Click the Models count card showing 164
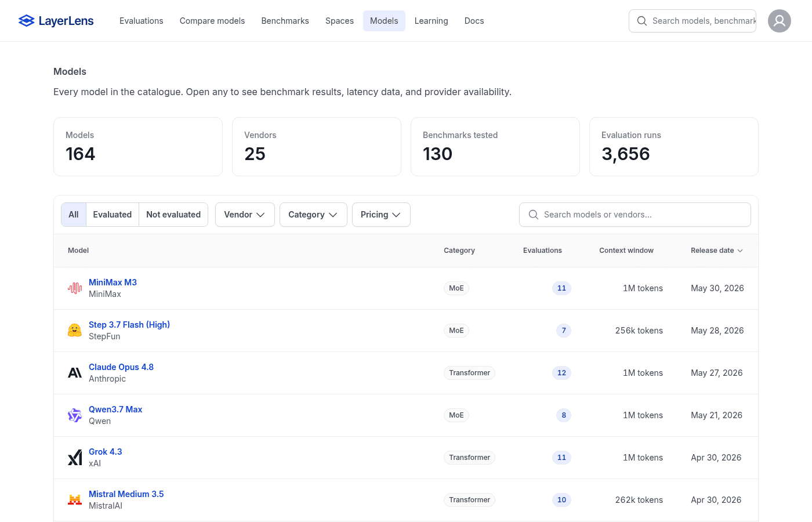812x522 pixels. [138, 147]
